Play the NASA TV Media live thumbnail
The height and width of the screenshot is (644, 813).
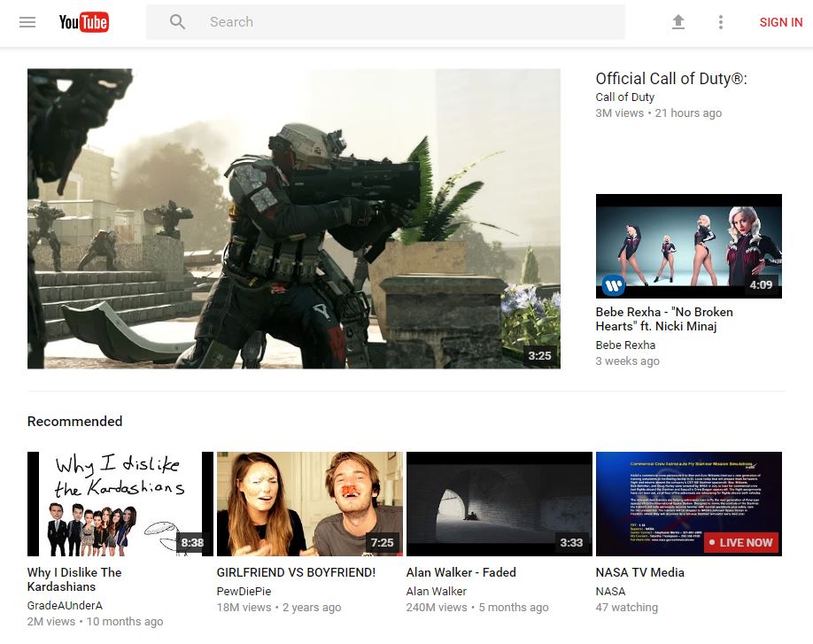[x=688, y=503]
